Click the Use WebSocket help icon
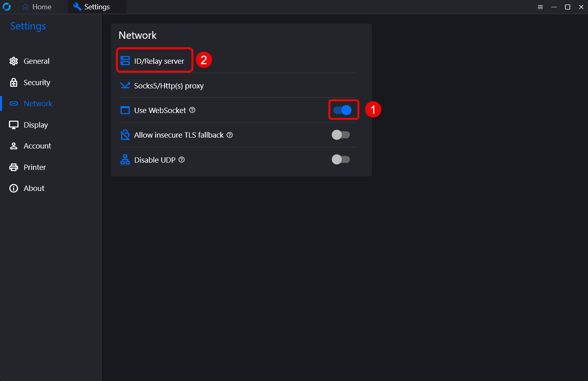The height and width of the screenshot is (381, 588). pyautogui.click(x=192, y=110)
